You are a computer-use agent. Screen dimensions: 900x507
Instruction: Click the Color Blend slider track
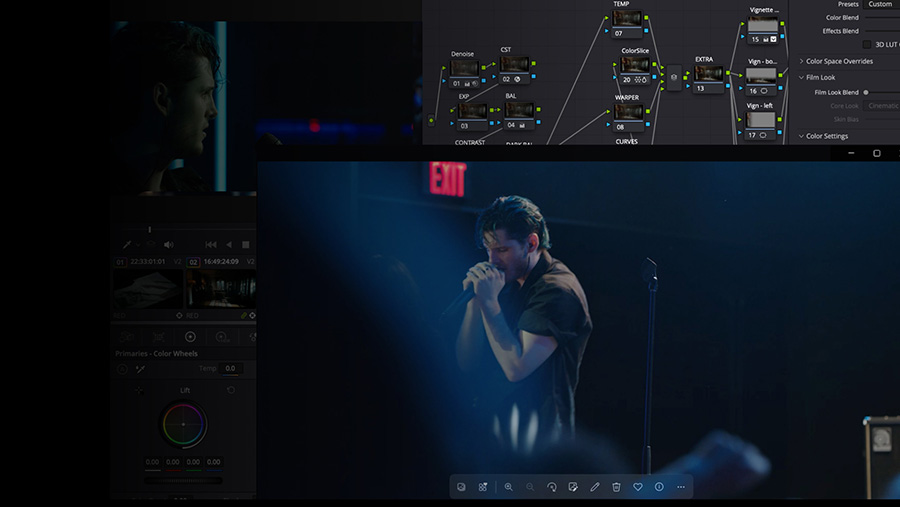882,18
